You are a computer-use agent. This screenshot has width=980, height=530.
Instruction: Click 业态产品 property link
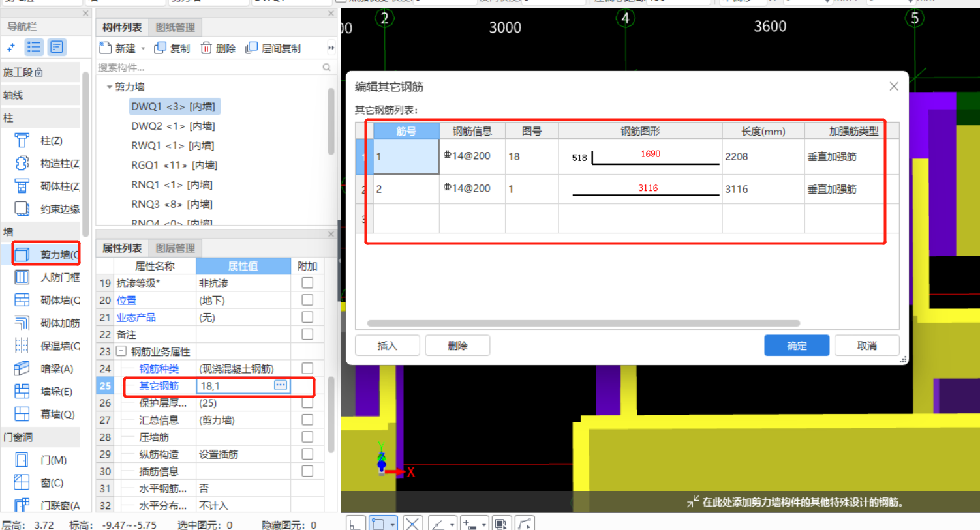point(136,317)
